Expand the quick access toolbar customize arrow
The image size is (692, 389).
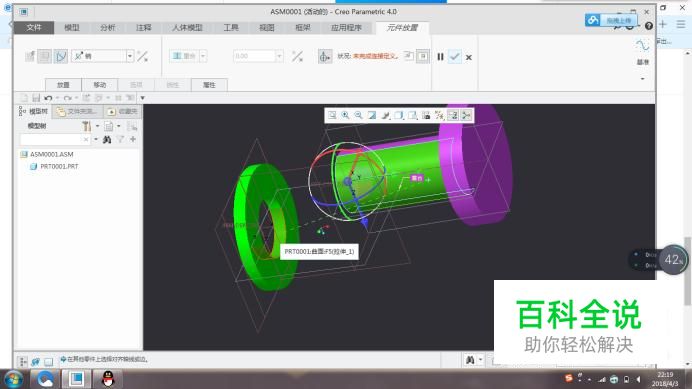coord(143,98)
